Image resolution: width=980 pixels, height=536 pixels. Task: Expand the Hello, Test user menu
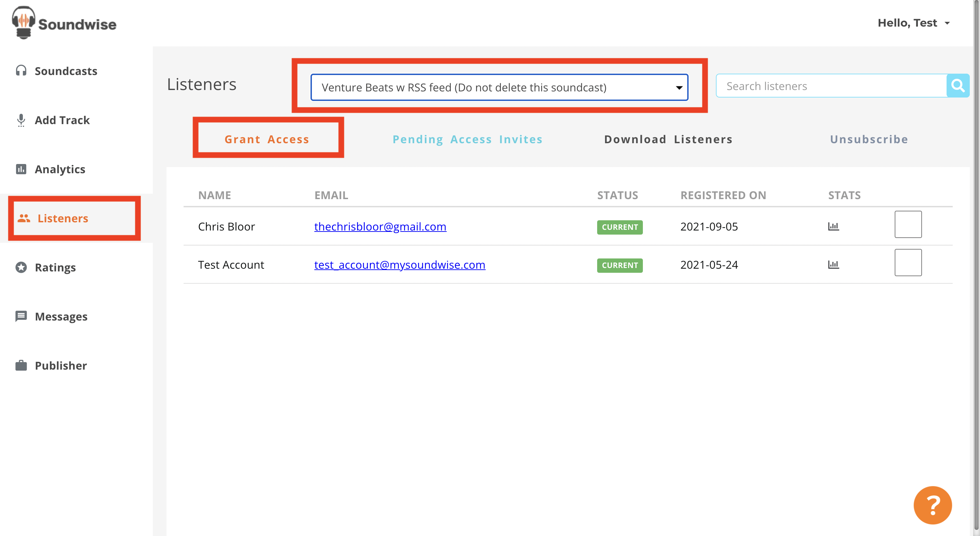[x=914, y=23]
